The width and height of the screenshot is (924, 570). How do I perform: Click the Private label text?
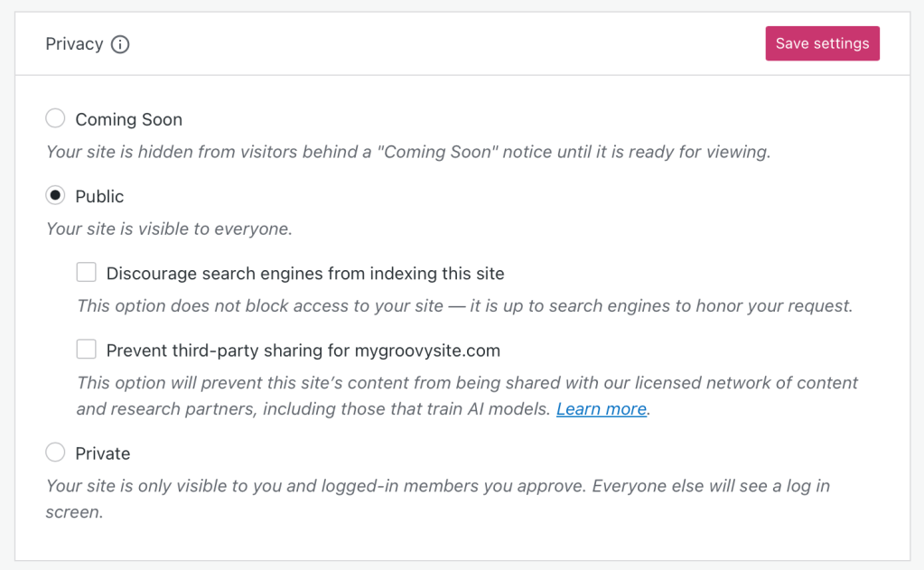(102, 453)
